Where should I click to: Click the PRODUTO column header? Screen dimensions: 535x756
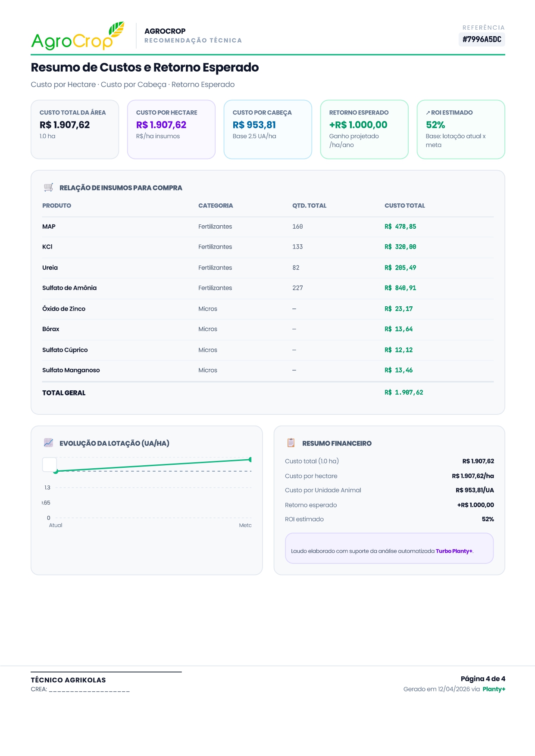56,206
